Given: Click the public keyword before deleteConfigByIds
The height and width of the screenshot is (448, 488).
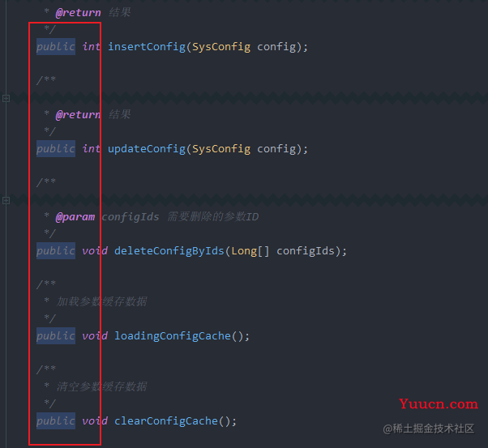Looking at the screenshot, I should [x=56, y=251].
